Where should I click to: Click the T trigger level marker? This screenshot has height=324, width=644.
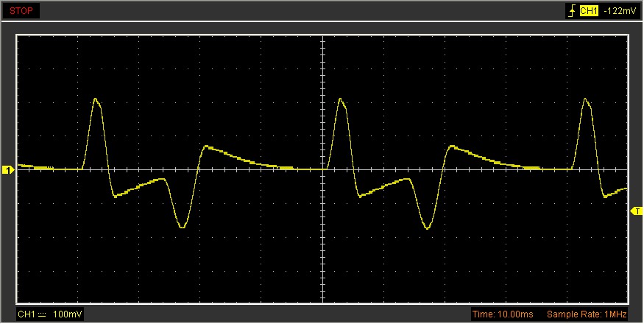[636, 211]
